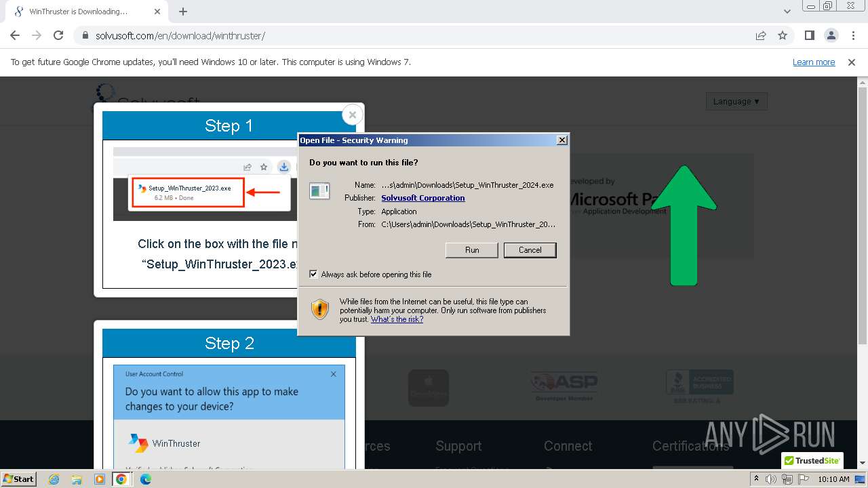Viewport: 868px width, 488px height.
Task: Click the page scrollbar down arrow
Action: (863, 464)
